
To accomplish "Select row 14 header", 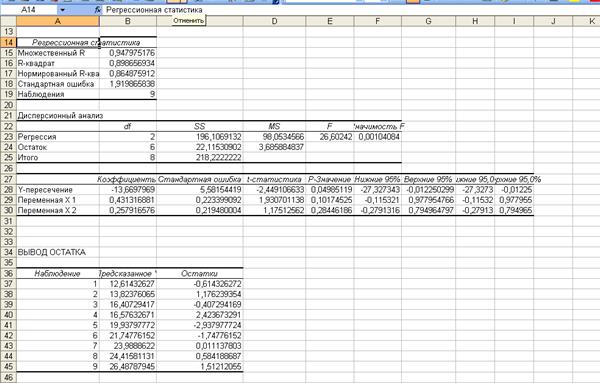I will (8, 42).
